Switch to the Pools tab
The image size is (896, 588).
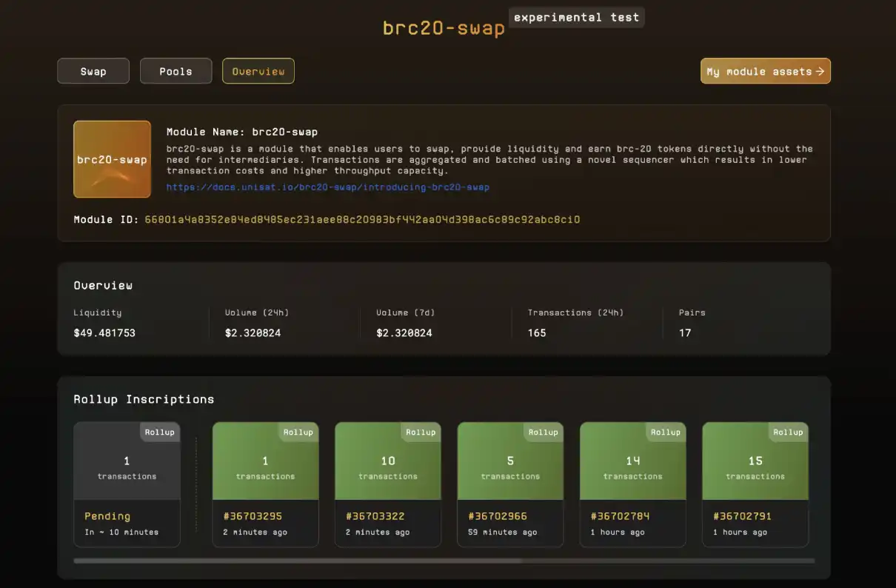[x=175, y=71]
